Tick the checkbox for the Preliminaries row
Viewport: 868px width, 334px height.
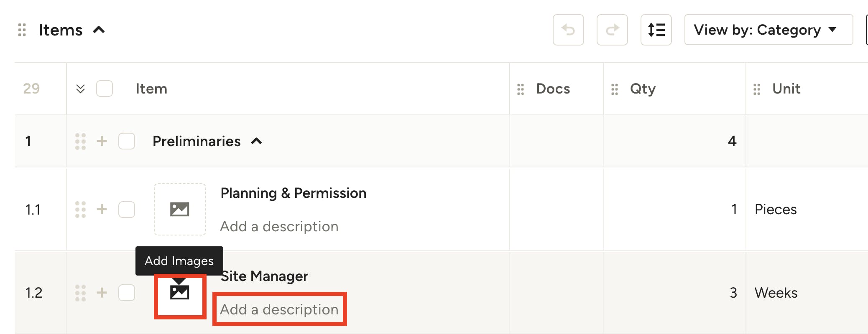pos(127,141)
